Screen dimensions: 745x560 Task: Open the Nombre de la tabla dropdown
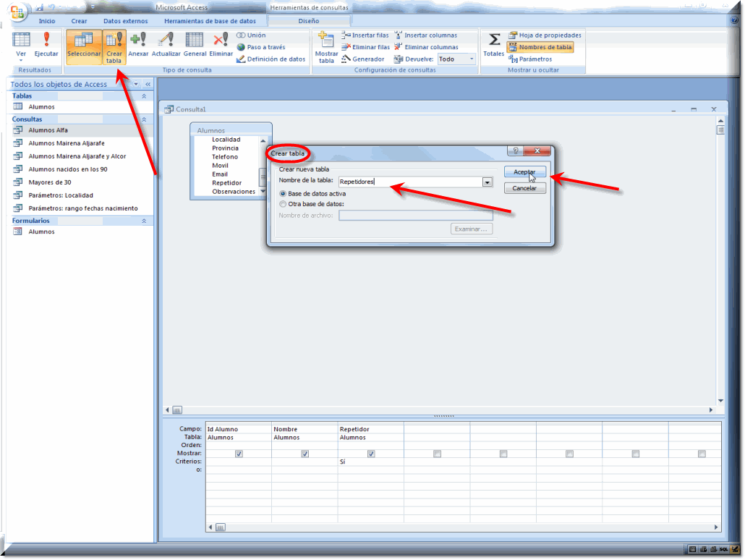point(487,182)
